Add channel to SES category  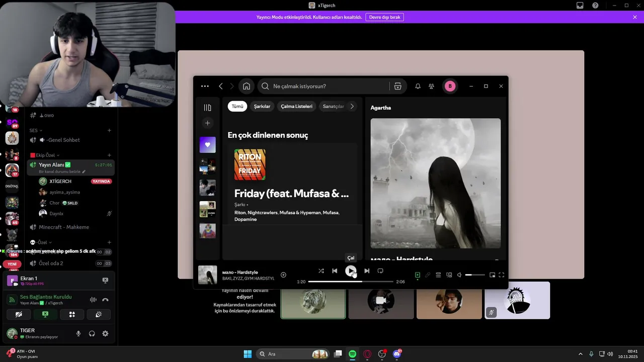click(109, 130)
